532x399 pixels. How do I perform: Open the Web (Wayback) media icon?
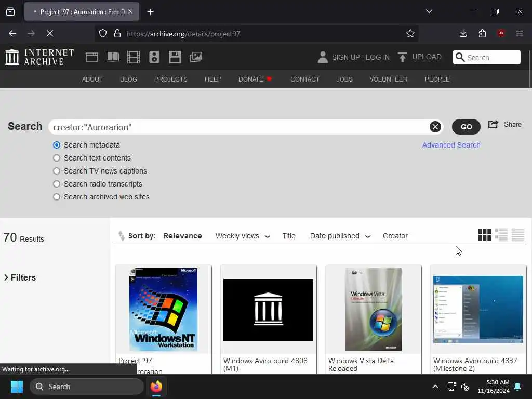[92, 57]
